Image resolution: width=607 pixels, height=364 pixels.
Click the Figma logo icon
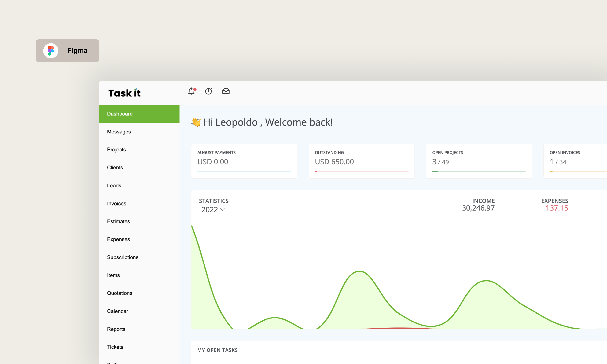point(51,51)
